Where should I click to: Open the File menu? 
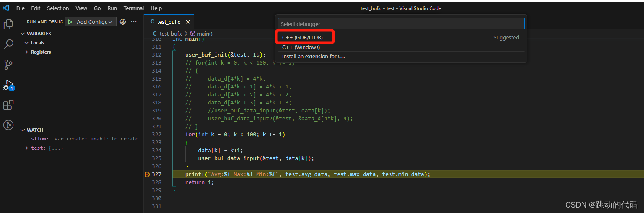(20, 8)
